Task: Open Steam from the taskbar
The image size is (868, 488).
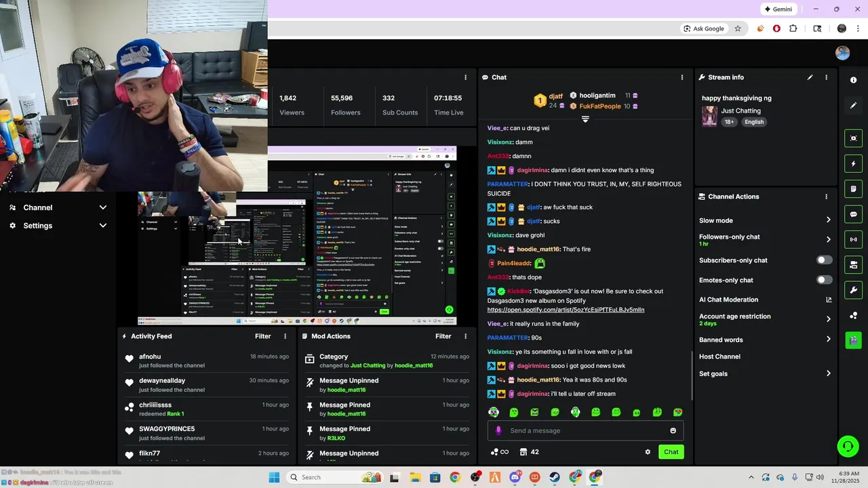Action: tap(555, 477)
